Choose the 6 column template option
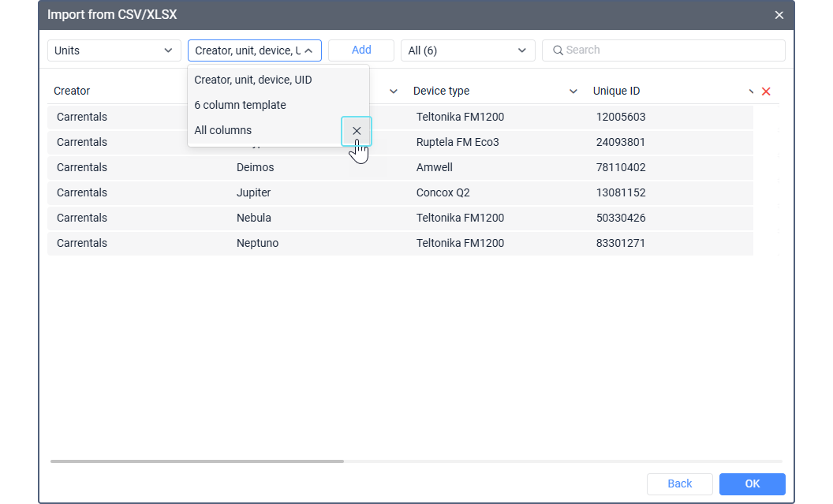 tap(240, 105)
